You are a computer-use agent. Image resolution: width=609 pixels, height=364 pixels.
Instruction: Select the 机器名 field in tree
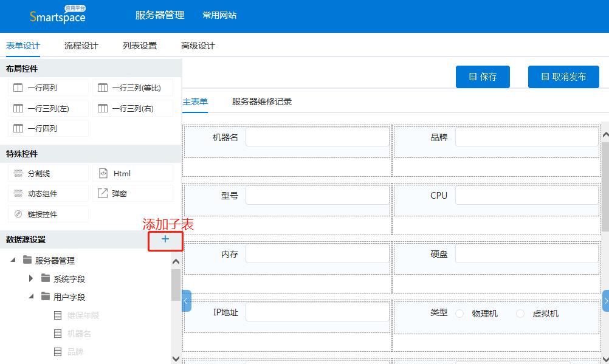[79, 334]
